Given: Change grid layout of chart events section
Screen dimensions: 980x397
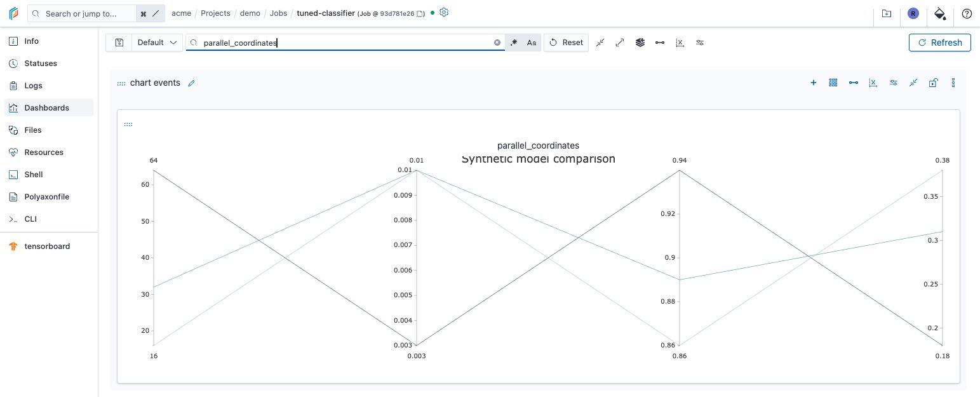Looking at the screenshot, I should point(833,83).
